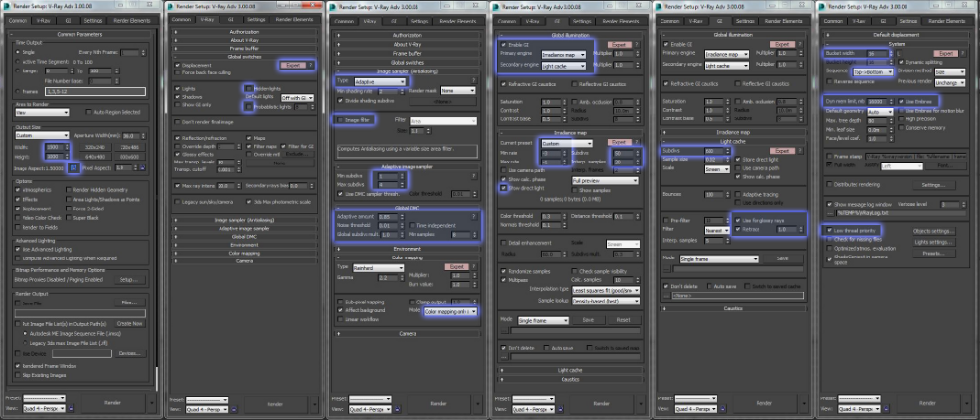Image resolution: width=980 pixels, height=420 pixels.
Task: Click Expert button in Global switches rollout
Action: click(x=292, y=65)
